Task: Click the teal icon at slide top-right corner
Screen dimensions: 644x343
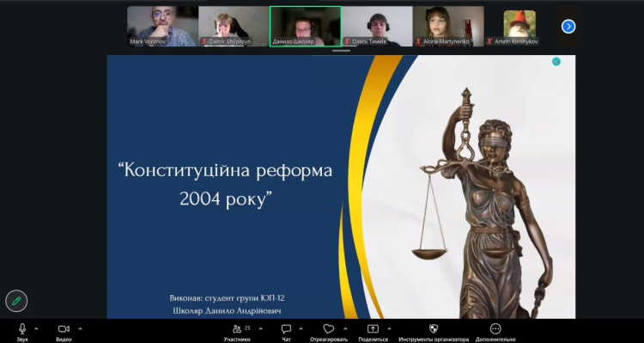Action: [x=556, y=62]
